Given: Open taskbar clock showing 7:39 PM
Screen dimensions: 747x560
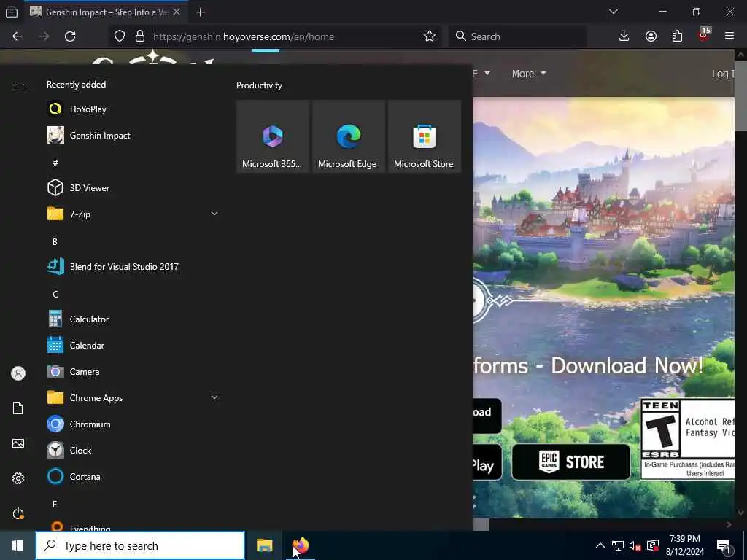Looking at the screenshot, I should pyautogui.click(x=684, y=545).
